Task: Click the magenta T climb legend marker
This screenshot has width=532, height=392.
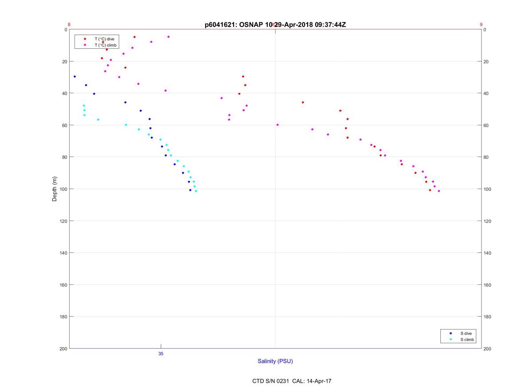Action: coord(85,45)
